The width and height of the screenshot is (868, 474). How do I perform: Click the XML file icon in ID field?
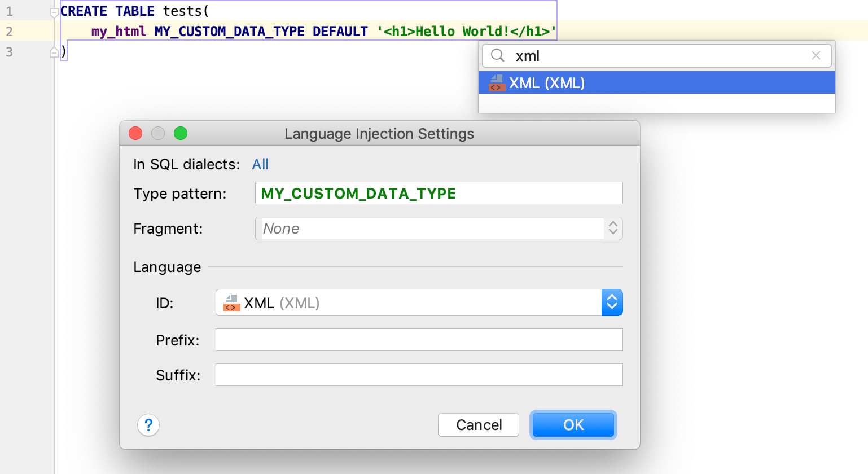pos(232,303)
